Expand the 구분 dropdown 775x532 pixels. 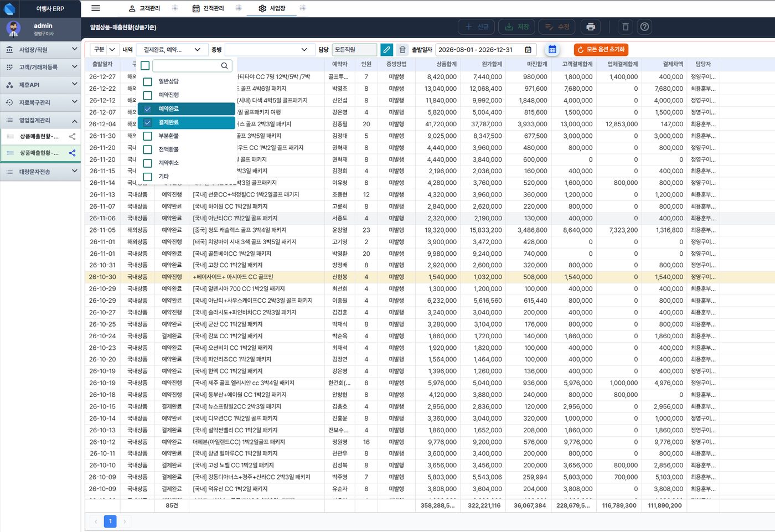pyautogui.click(x=105, y=50)
